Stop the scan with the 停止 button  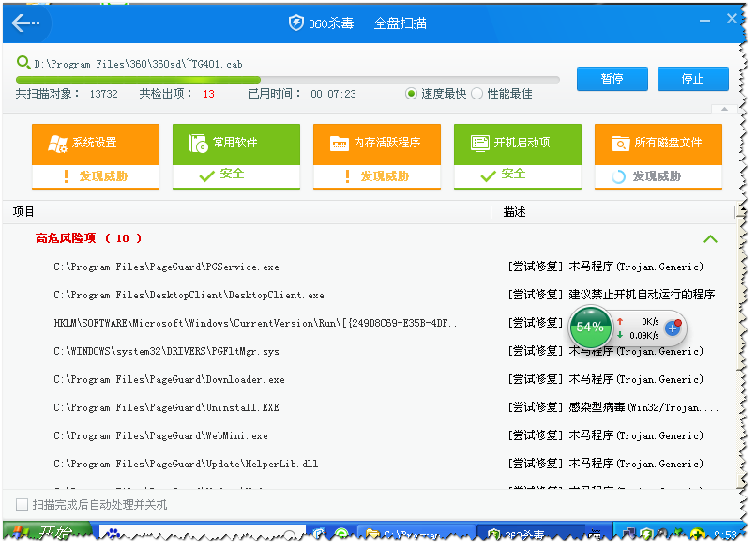692,79
